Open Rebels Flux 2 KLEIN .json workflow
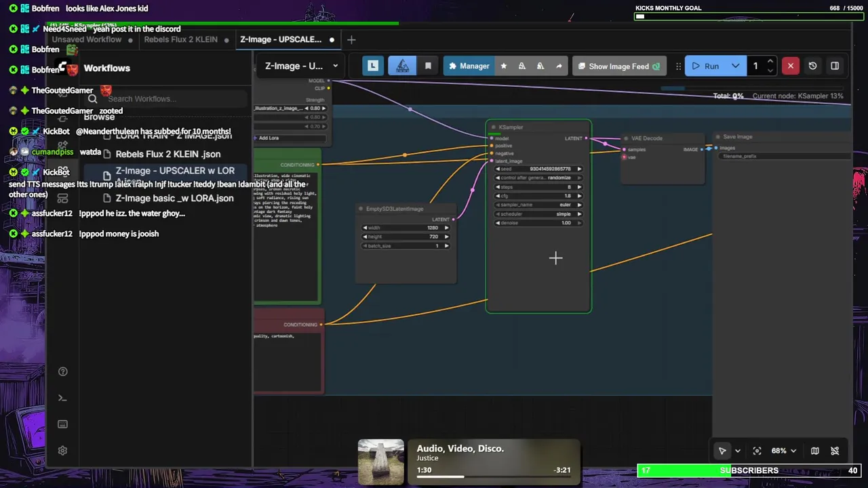The image size is (868, 488). [x=167, y=154]
